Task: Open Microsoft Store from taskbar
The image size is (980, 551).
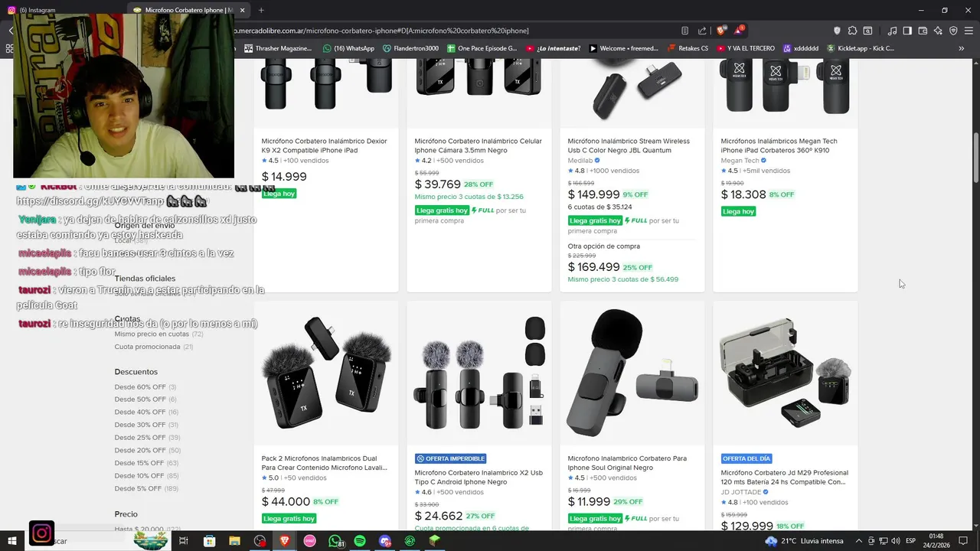Action: (210, 541)
